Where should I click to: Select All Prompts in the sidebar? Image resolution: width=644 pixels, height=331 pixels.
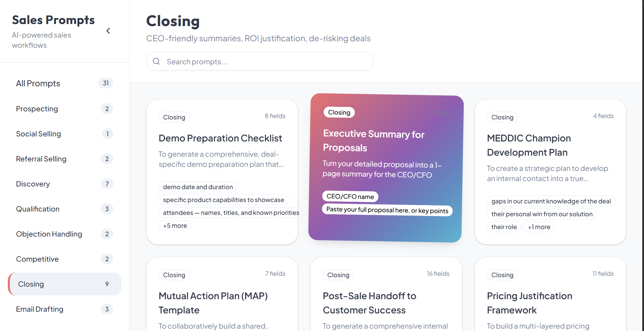click(38, 83)
